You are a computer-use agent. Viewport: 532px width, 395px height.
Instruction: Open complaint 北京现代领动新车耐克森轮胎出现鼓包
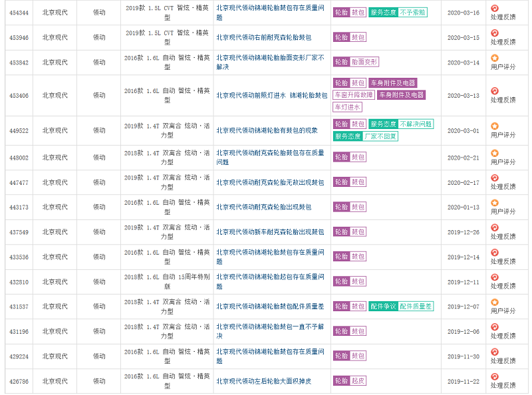tap(270, 232)
